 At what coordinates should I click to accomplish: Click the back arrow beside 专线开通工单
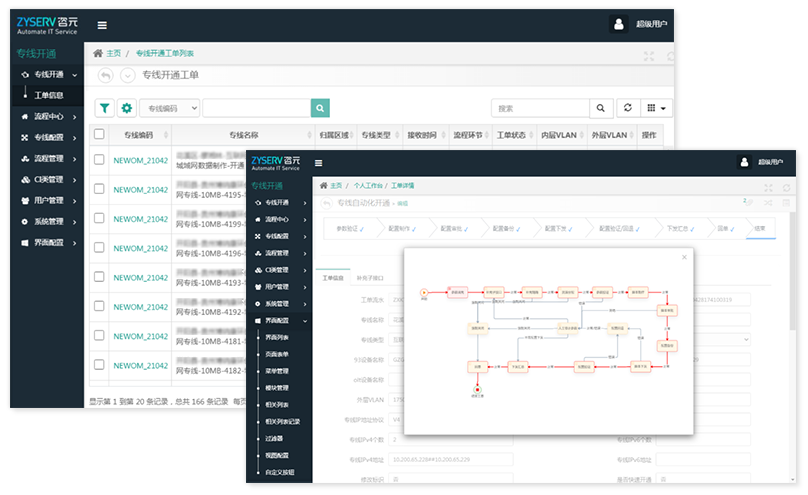tap(105, 75)
